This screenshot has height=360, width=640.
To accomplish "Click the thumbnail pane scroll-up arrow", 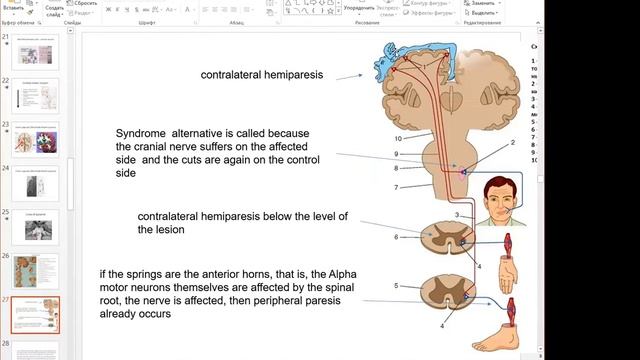I will tap(70, 31).
